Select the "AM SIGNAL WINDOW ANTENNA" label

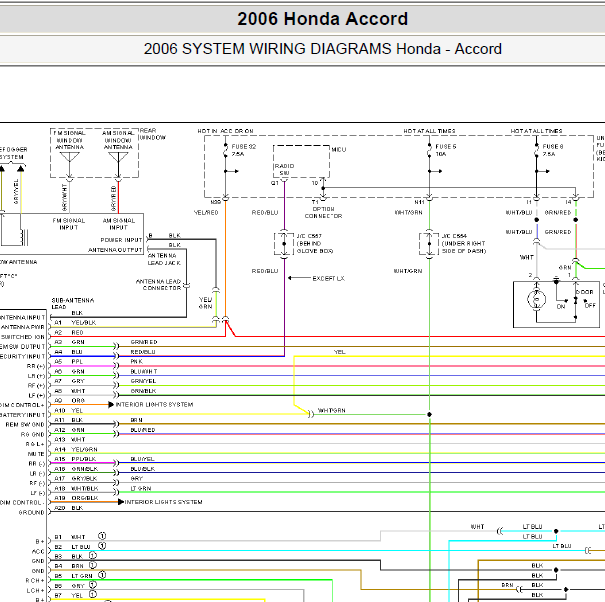coord(118,140)
